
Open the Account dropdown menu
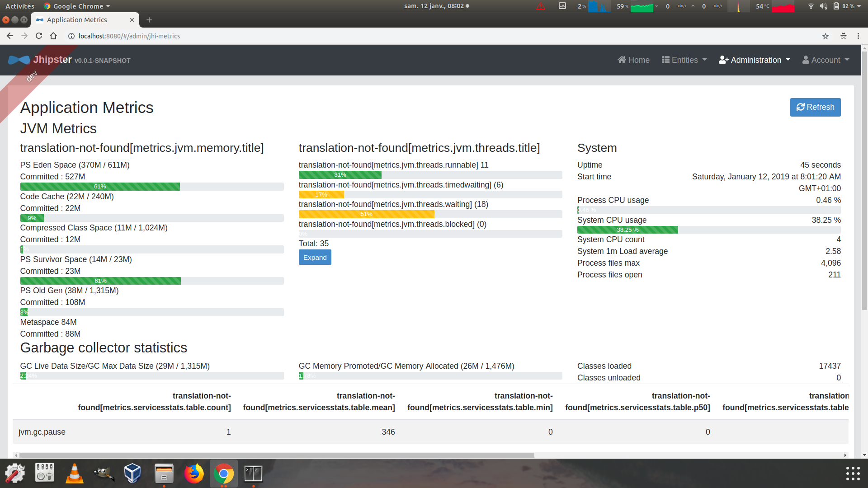(x=826, y=60)
